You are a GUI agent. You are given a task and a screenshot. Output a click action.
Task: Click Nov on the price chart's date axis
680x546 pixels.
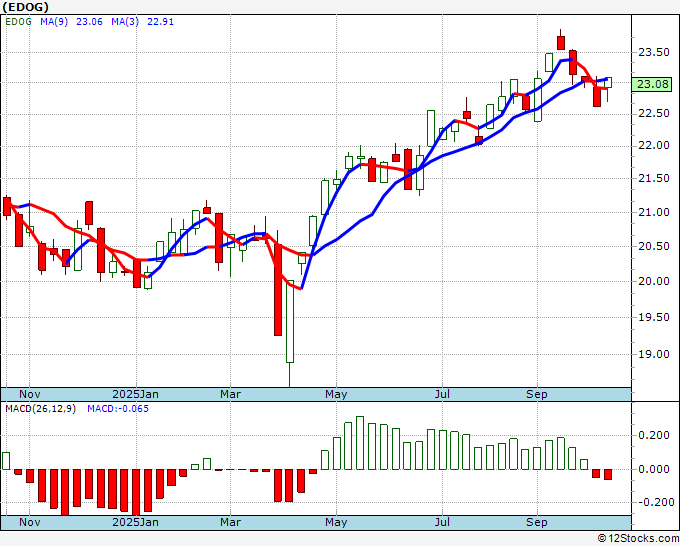29,394
